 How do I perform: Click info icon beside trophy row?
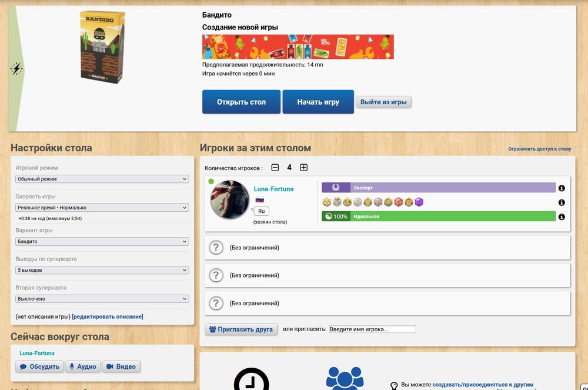pyautogui.click(x=562, y=202)
